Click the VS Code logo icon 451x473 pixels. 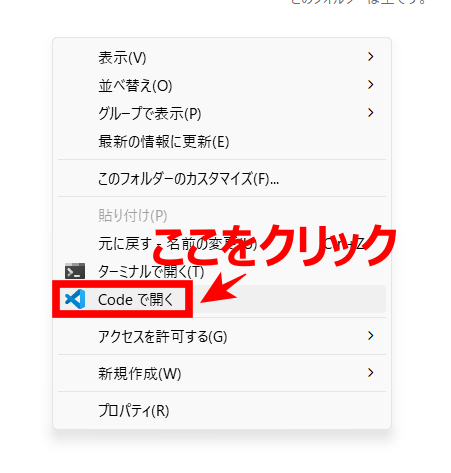(x=75, y=299)
